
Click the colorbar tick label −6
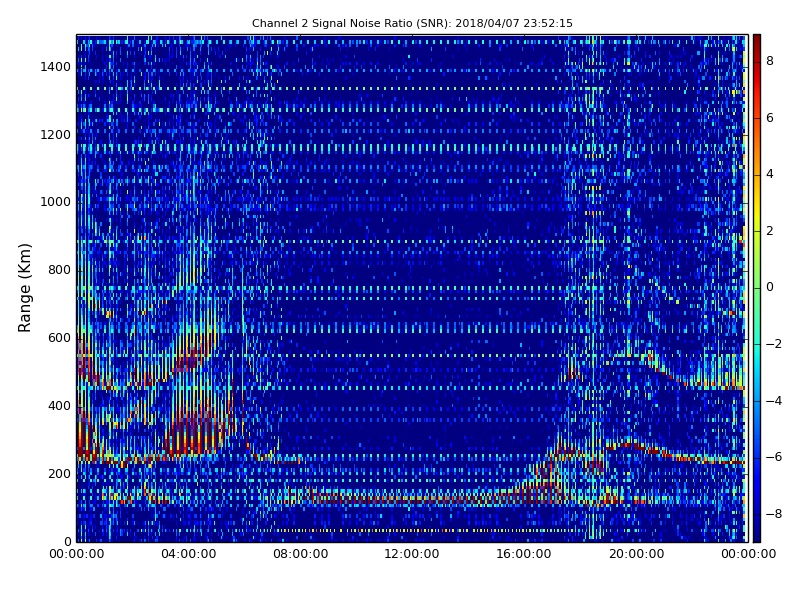coord(773,457)
